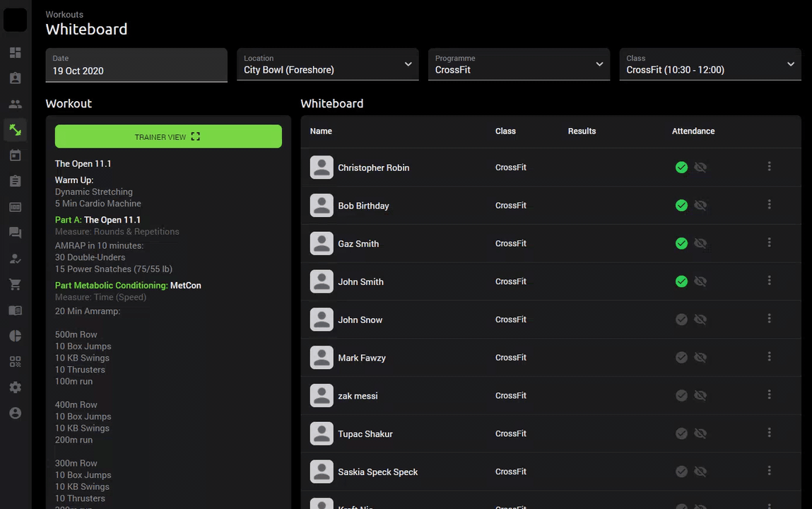The width and height of the screenshot is (812, 509).
Task: Open the pie chart reports icon
Action: pyautogui.click(x=15, y=336)
